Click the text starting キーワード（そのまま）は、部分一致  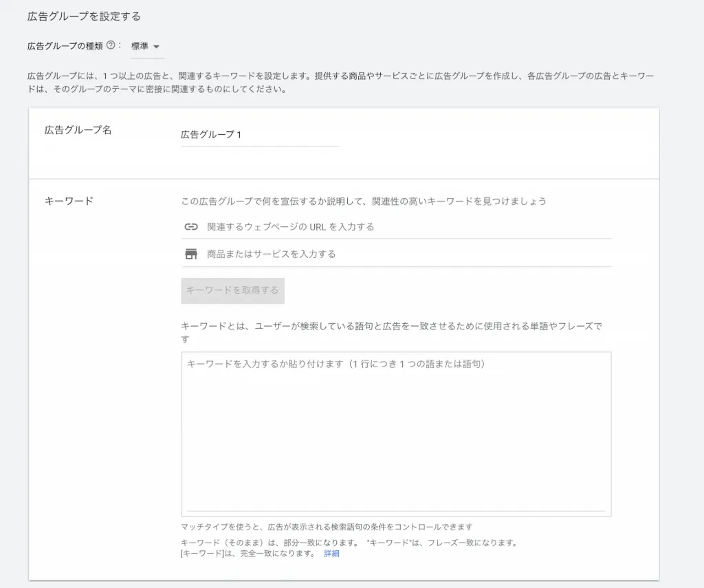[349, 548]
